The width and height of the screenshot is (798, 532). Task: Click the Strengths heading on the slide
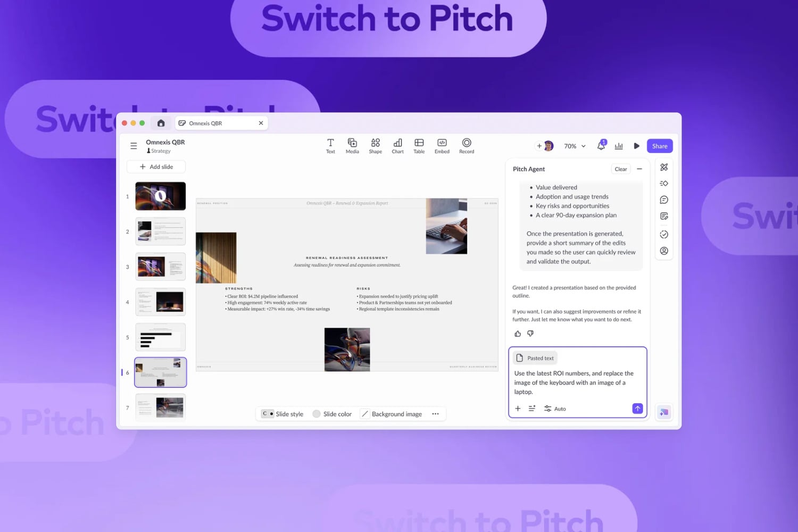pos(239,289)
